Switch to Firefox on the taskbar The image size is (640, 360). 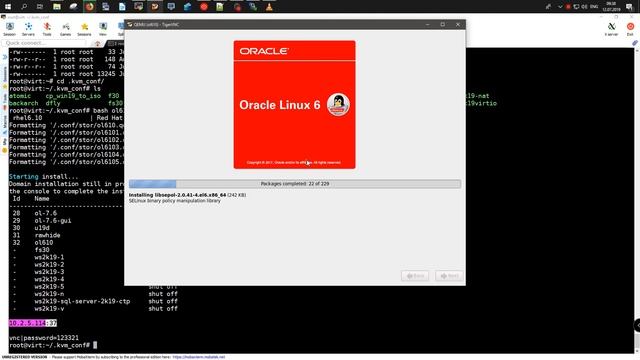(89, 7)
